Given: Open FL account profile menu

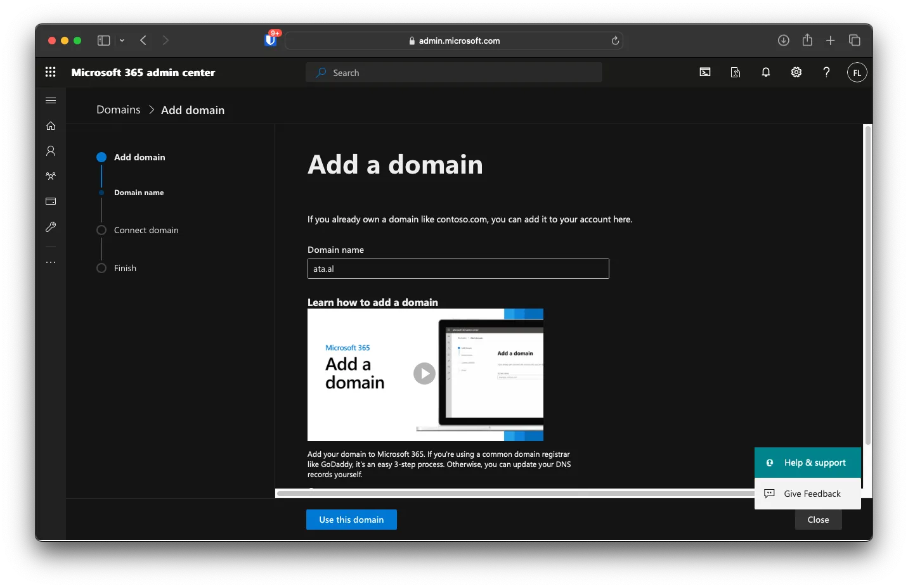Looking at the screenshot, I should click(x=857, y=72).
